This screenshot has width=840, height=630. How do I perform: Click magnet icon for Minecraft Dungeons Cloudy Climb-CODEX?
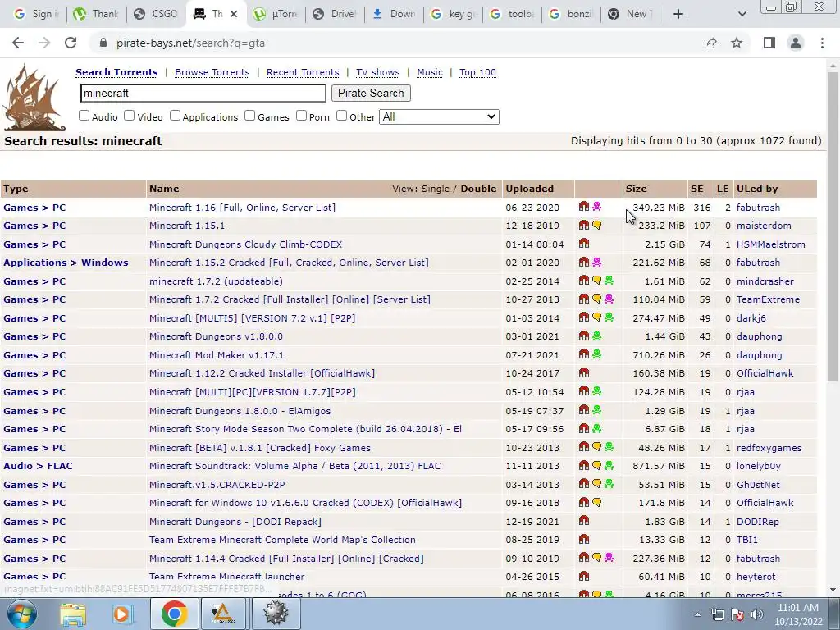(x=584, y=243)
